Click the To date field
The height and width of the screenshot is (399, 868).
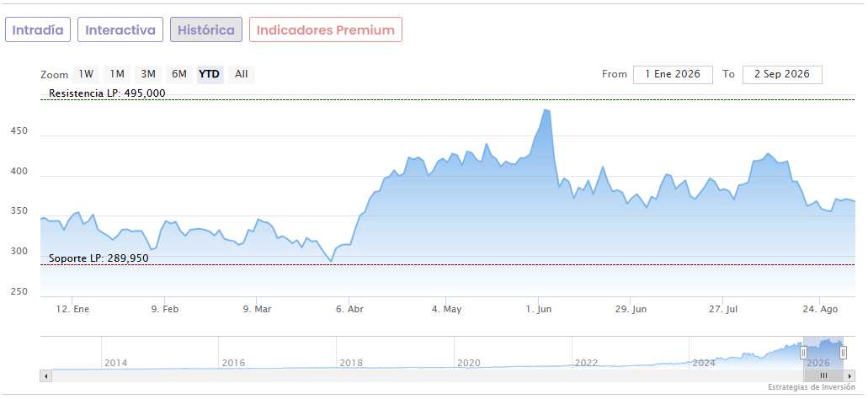tap(782, 74)
